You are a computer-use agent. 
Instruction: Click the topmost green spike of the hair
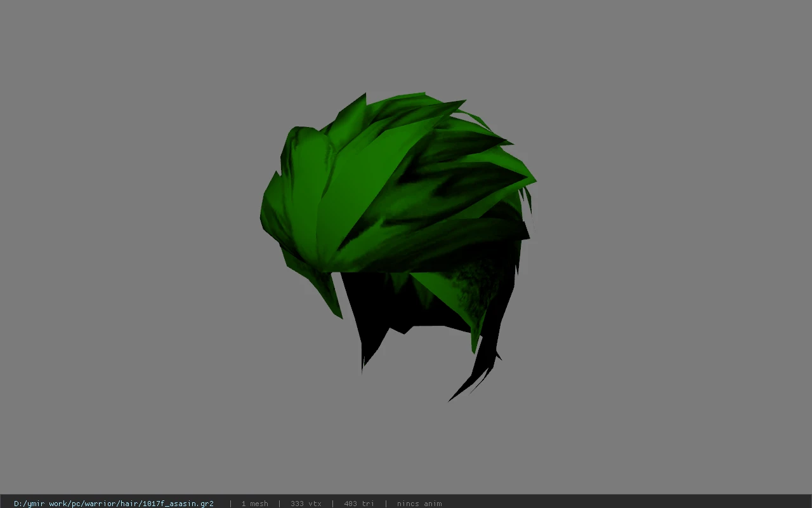[x=363, y=97]
